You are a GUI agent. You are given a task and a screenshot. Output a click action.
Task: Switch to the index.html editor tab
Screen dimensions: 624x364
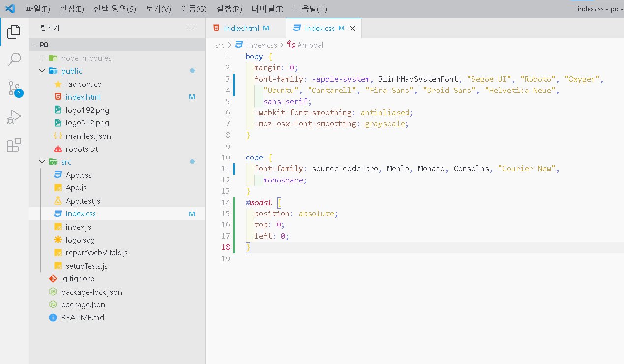pos(245,28)
